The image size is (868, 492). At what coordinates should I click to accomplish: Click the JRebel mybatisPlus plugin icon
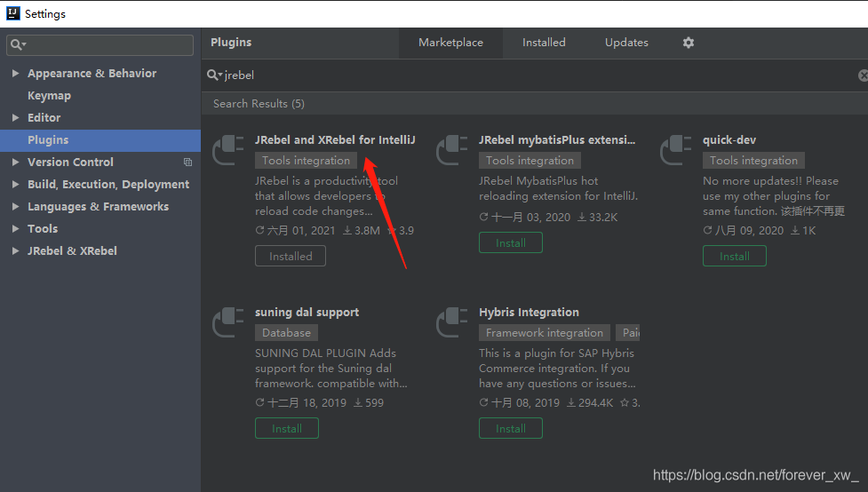pyautogui.click(x=452, y=150)
